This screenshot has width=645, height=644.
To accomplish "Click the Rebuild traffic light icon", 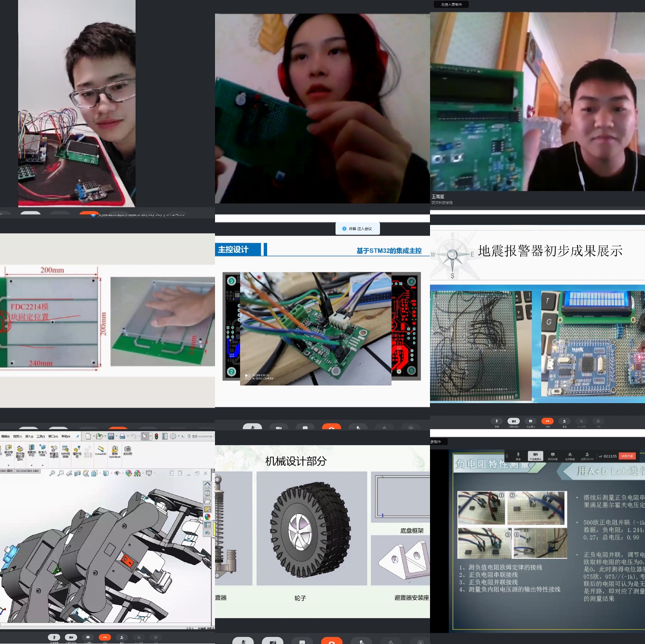I will point(156,436).
